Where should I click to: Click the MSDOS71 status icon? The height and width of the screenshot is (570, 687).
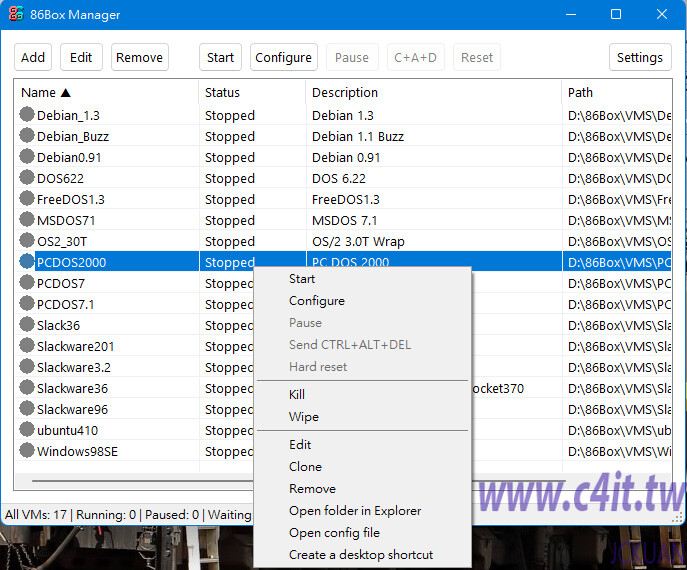point(27,220)
